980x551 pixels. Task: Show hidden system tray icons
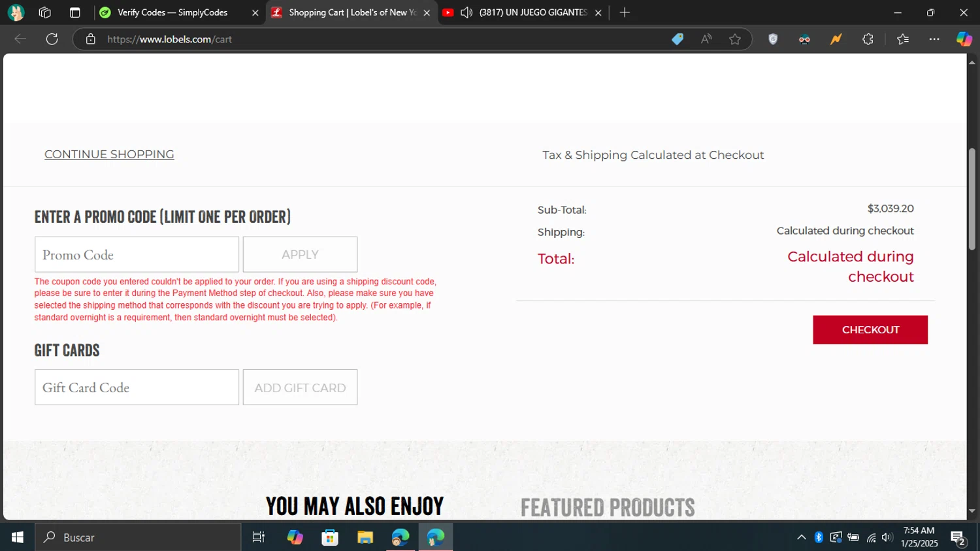(x=802, y=537)
